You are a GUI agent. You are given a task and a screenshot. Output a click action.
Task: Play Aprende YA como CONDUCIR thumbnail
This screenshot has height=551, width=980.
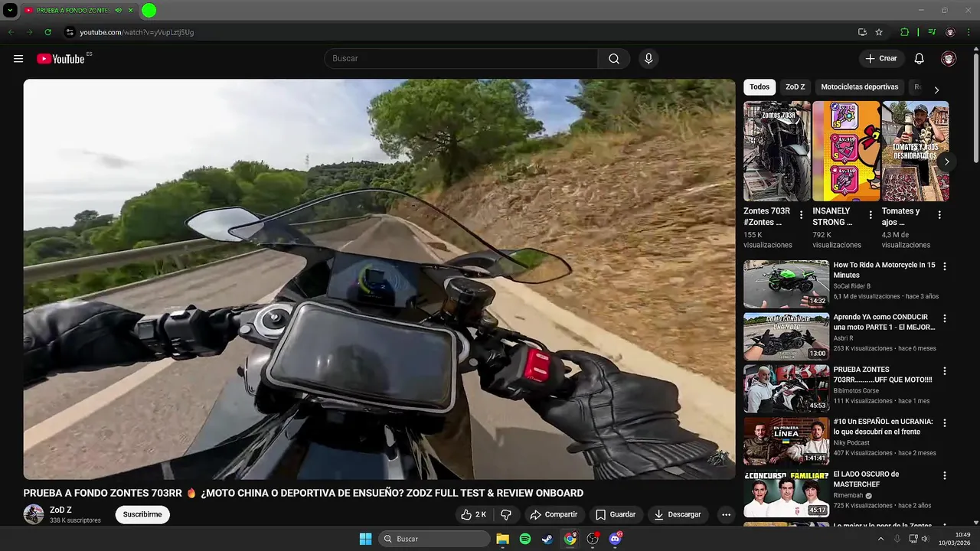pyautogui.click(x=786, y=336)
